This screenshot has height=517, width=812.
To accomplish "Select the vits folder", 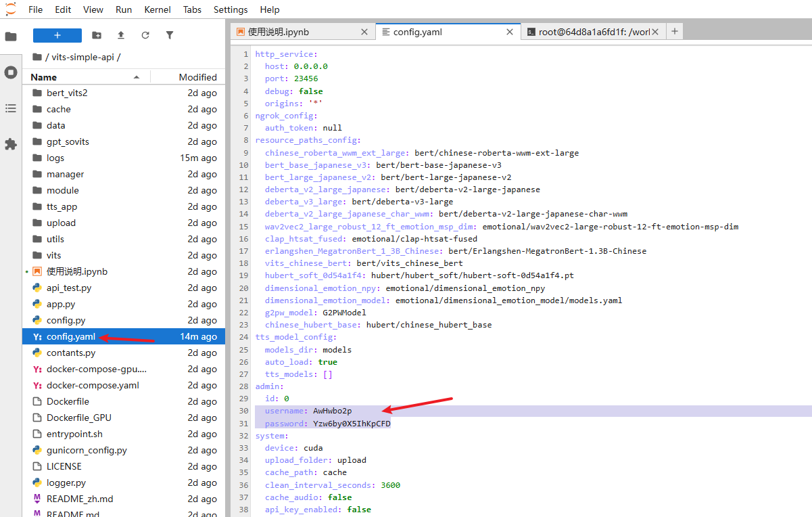I will coord(124,255).
